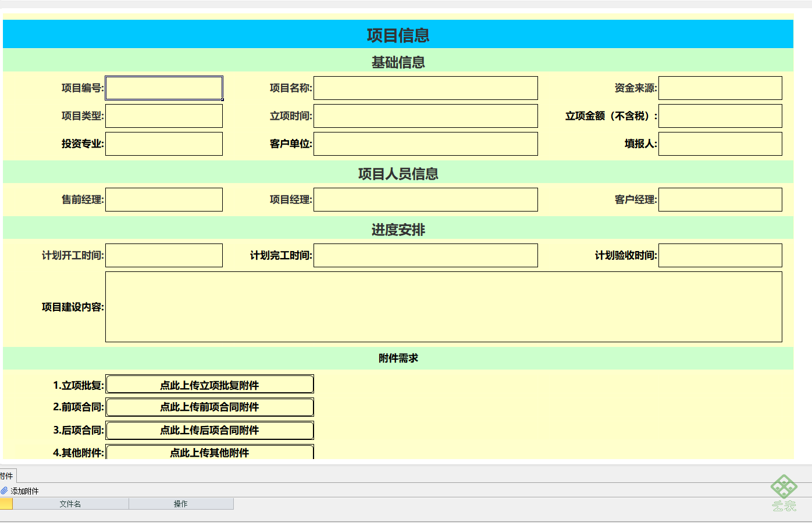
Task: Click the 项目信息 title text
Action: click(398, 35)
